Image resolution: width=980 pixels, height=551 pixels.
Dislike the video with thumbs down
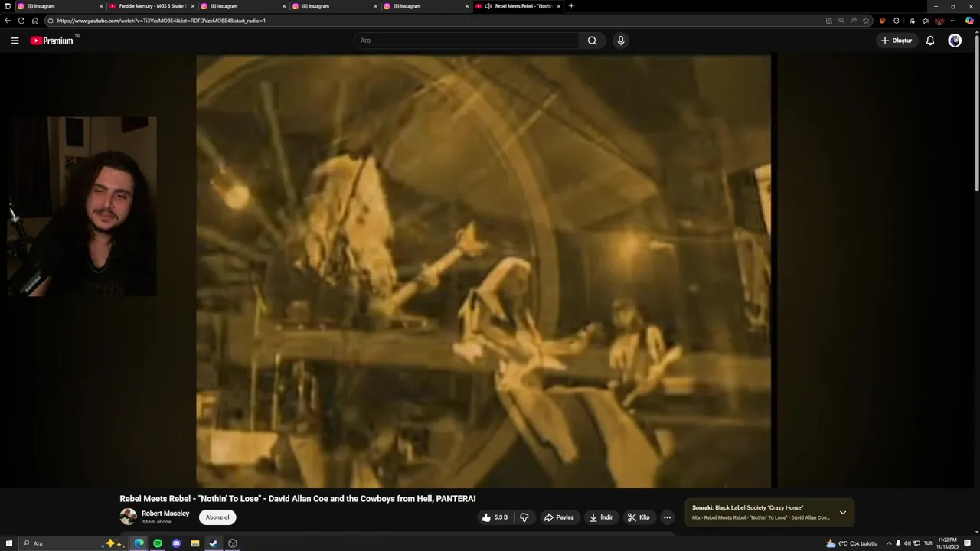point(524,517)
